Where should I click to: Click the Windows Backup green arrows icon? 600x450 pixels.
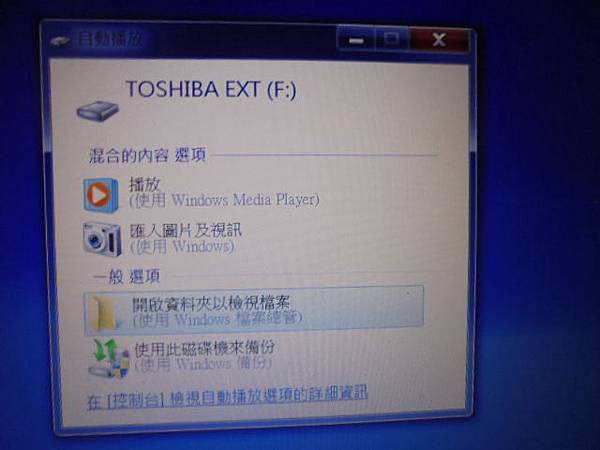[109, 358]
